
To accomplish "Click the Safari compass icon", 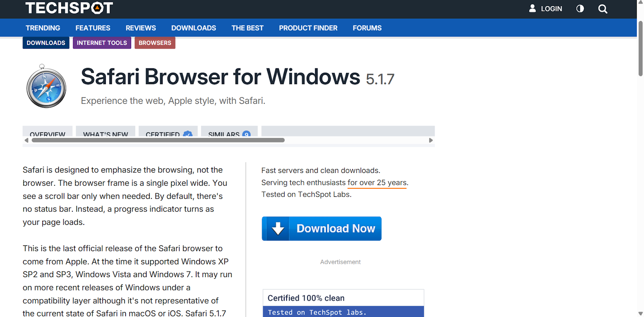I will click(x=46, y=86).
